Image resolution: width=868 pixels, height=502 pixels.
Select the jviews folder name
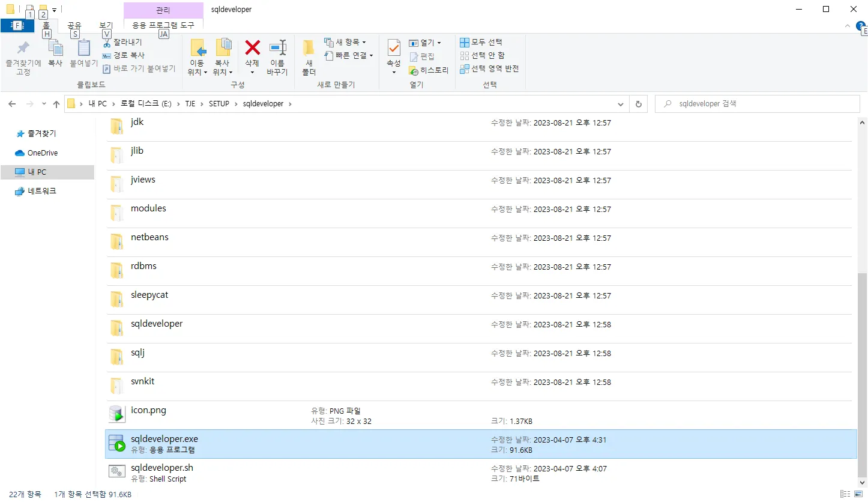click(x=143, y=180)
